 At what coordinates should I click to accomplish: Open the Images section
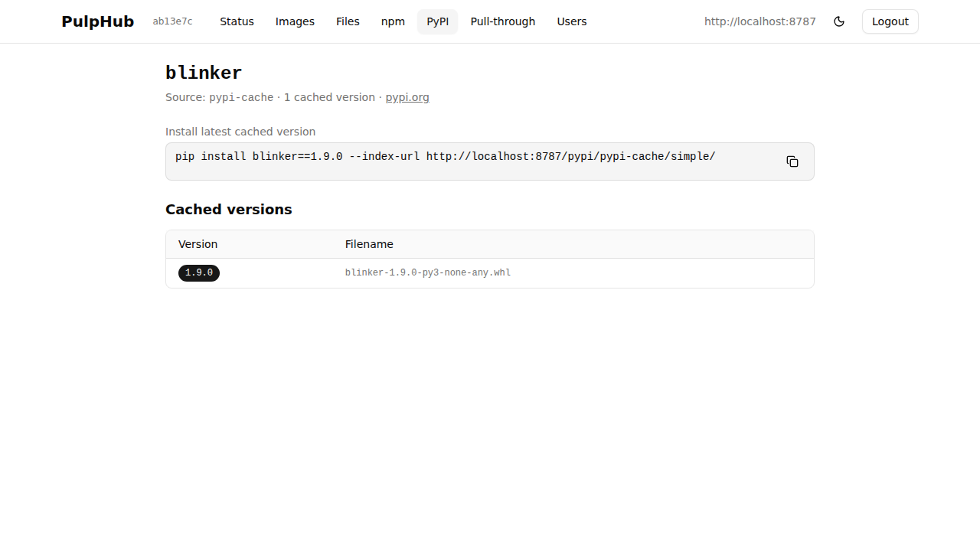(x=295, y=21)
